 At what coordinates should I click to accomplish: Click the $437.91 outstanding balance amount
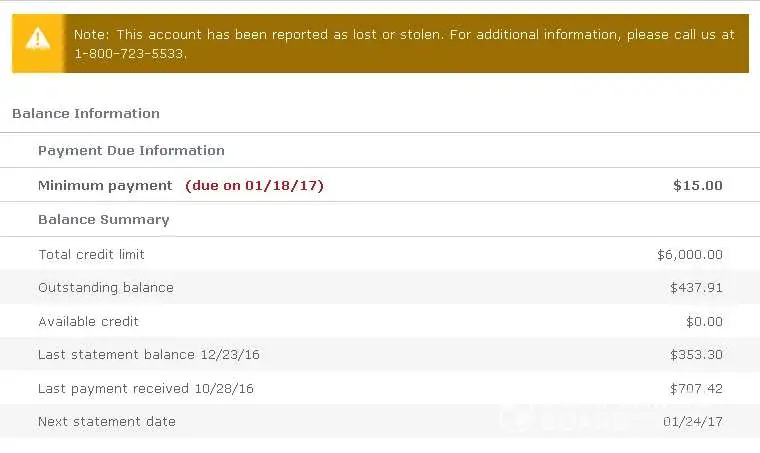pyautogui.click(x=696, y=288)
